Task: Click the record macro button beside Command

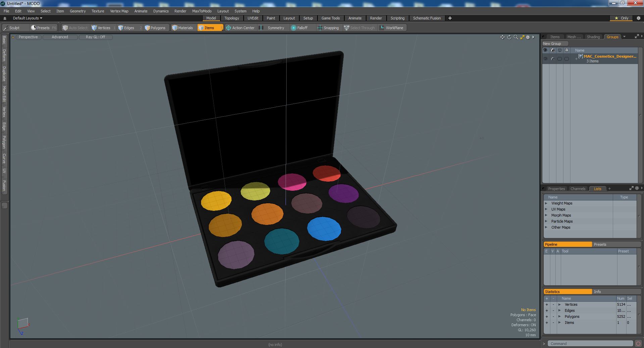Action: click(638, 344)
